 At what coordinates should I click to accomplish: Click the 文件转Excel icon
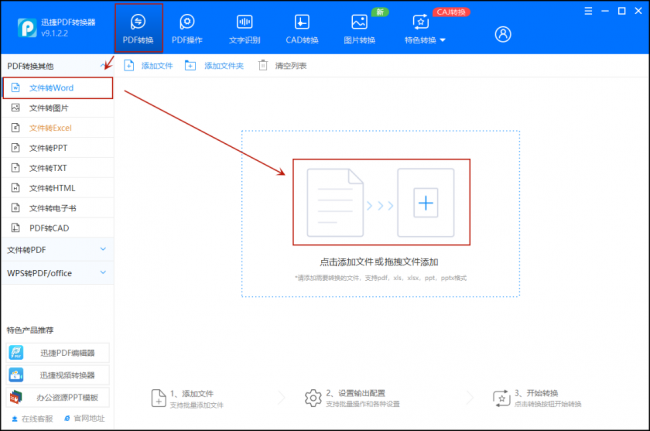(x=15, y=128)
